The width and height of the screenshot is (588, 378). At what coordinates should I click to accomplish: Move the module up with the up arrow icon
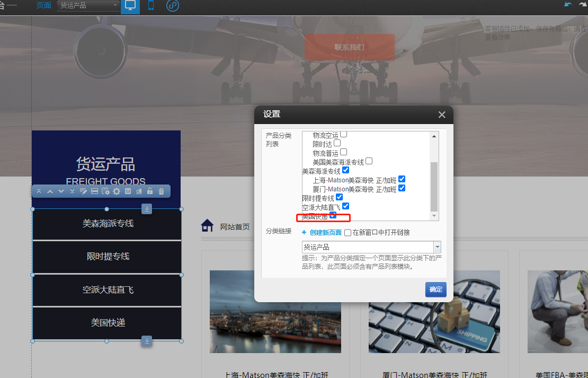[50, 191]
